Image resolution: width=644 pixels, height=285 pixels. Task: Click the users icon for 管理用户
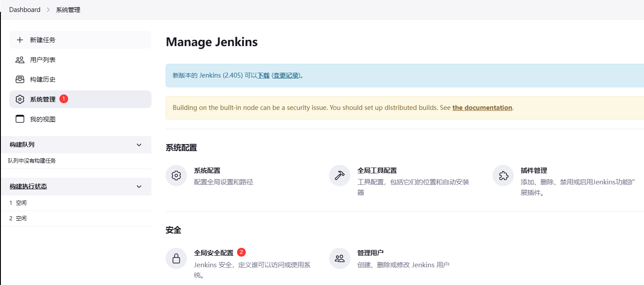pos(340,258)
